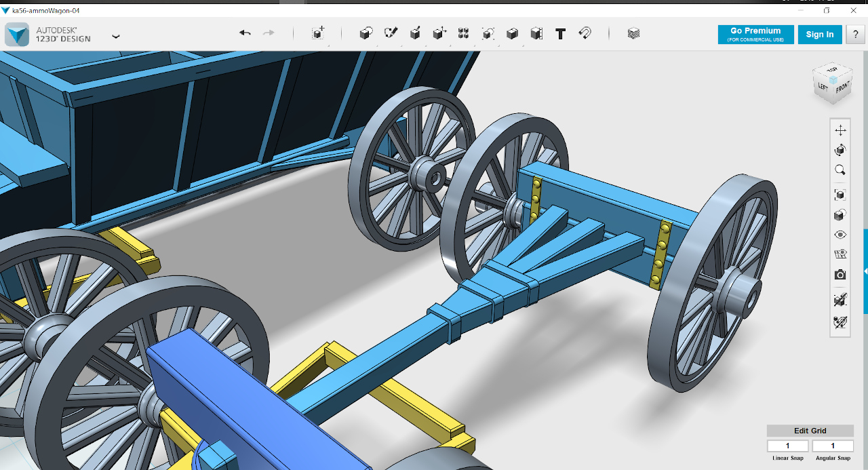The width and height of the screenshot is (868, 470).
Task: Click the LEFT face of view cube
Action: tap(823, 87)
